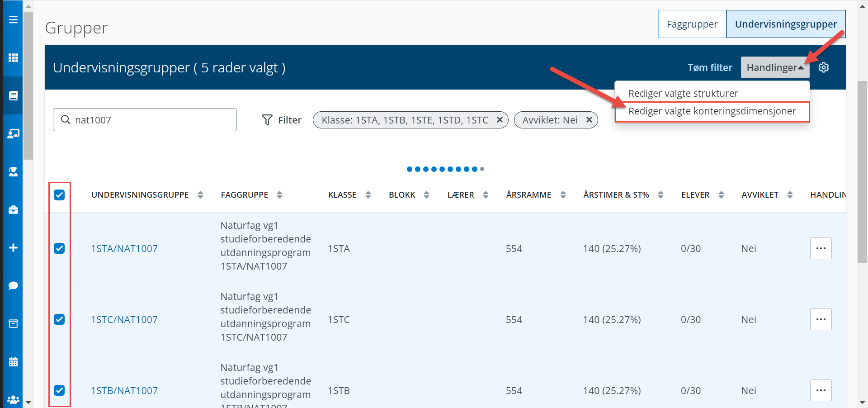The height and width of the screenshot is (408, 868).
Task: Uncheck the 1STA/NAT1007 row checkbox
Action: [x=59, y=248]
